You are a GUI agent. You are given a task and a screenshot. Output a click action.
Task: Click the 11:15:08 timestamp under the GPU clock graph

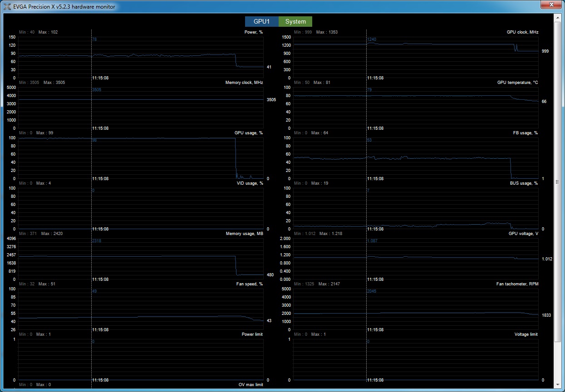(x=375, y=78)
